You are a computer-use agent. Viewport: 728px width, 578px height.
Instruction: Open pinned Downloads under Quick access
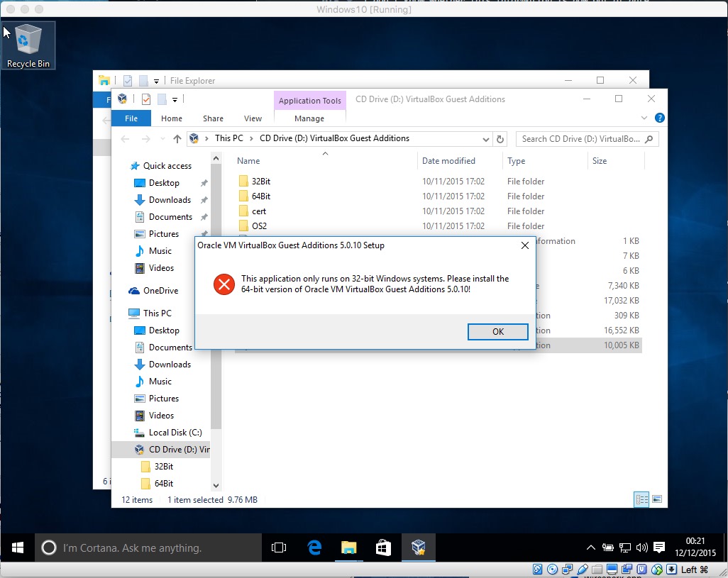click(x=170, y=200)
